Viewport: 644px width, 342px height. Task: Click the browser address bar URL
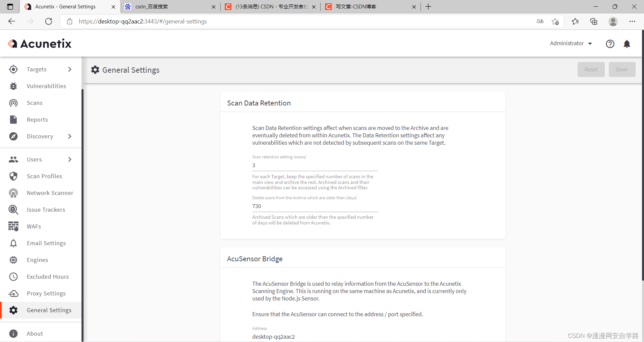[x=143, y=21]
